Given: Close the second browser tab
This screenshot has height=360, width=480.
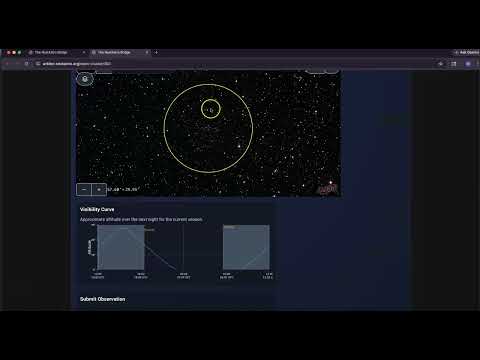Looking at the screenshot, I should tap(147, 52).
